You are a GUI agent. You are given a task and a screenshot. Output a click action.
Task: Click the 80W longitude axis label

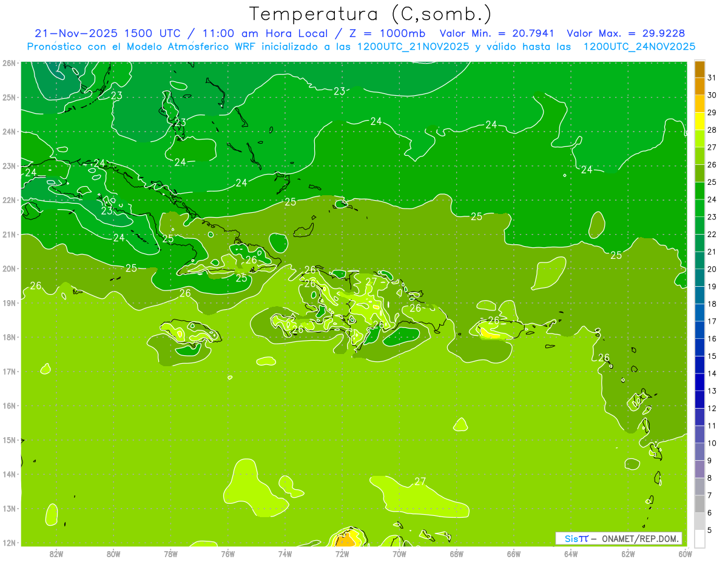pyautogui.click(x=113, y=553)
